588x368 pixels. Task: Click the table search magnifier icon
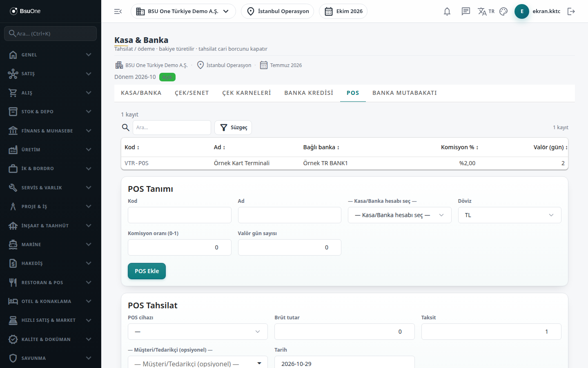coord(126,128)
